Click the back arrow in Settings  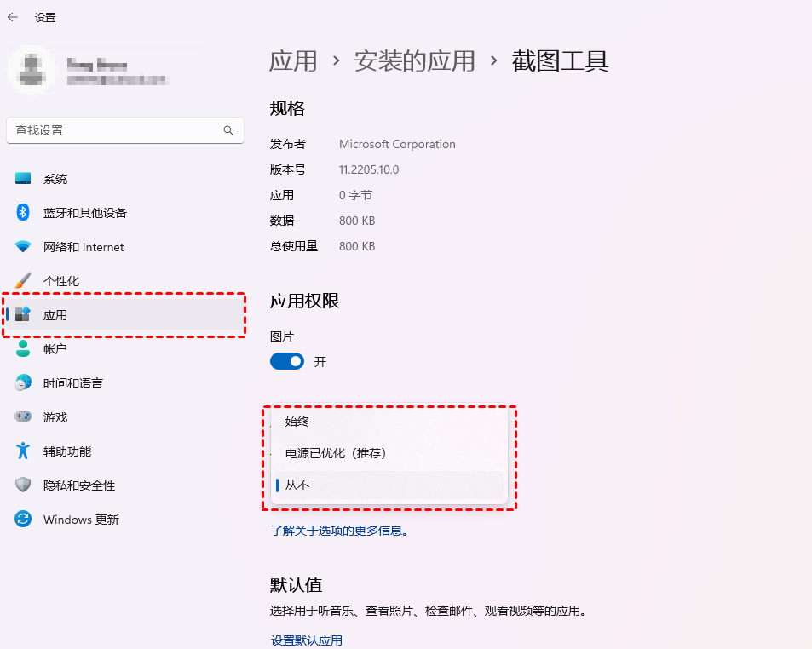pyautogui.click(x=13, y=17)
